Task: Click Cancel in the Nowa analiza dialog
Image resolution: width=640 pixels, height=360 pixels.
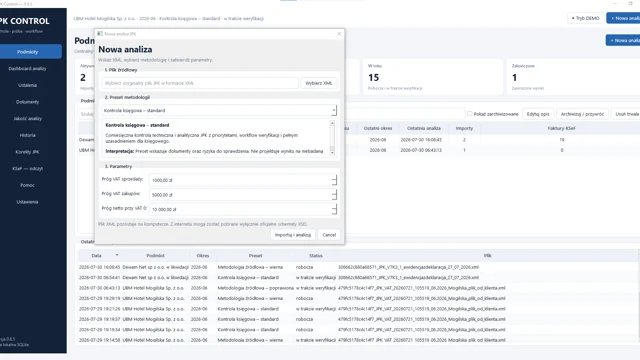Action: [x=329, y=235]
